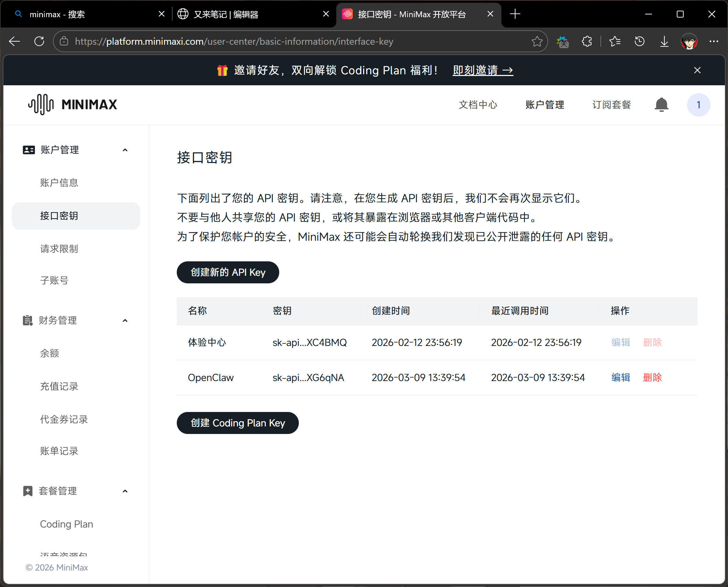728x587 pixels.
Task: Click the 账户管理 sidebar card icon
Action: tap(29, 150)
